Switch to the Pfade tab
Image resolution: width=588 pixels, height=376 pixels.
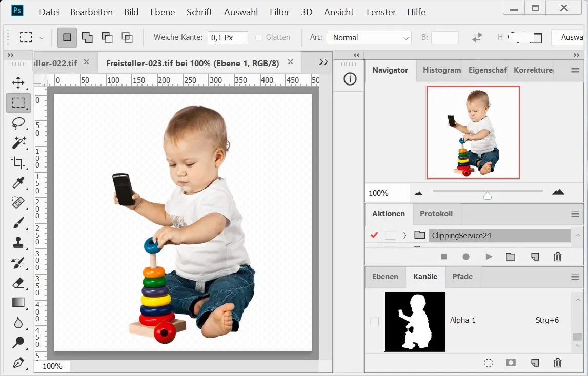pos(462,277)
